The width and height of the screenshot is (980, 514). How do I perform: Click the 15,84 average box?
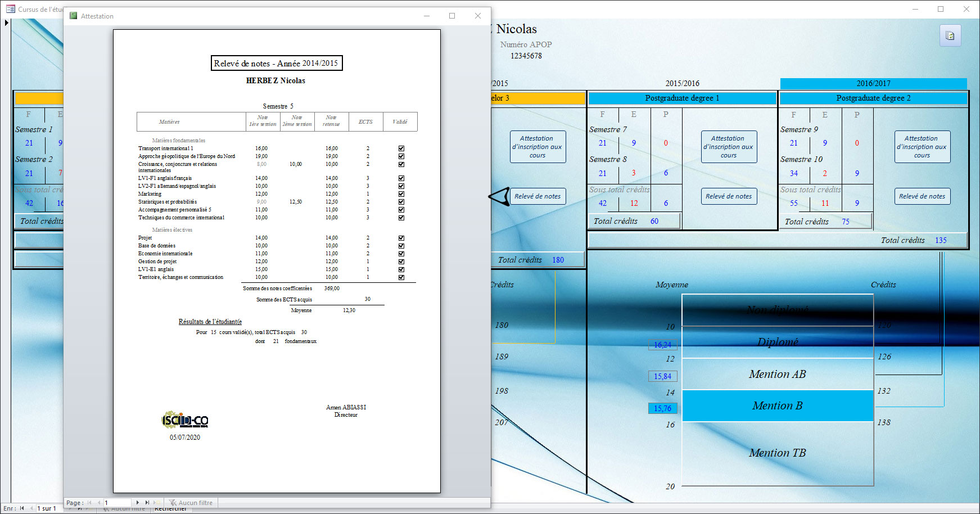click(x=662, y=376)
